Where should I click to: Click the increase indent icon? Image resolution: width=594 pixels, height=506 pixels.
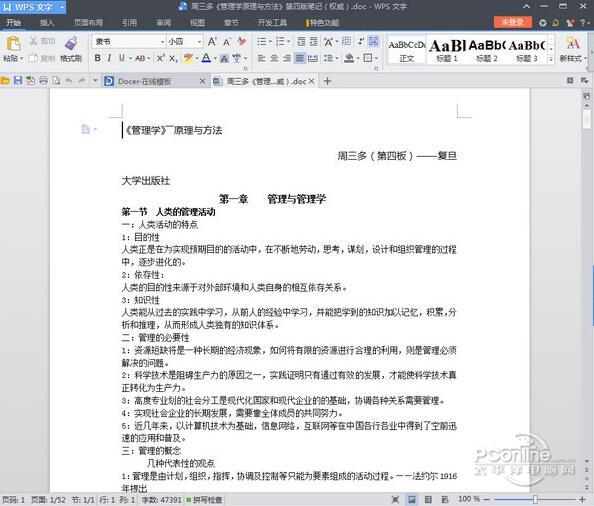point(314,41)
